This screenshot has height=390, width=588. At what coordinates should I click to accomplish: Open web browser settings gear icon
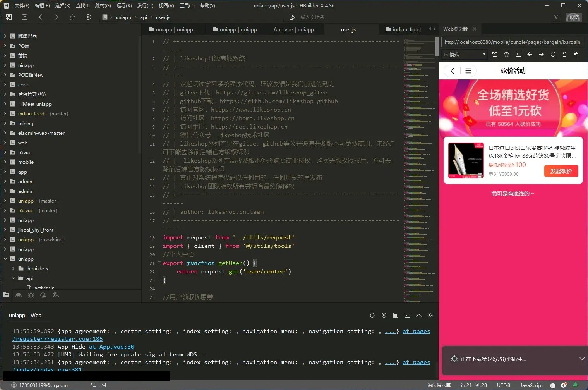[506, 55]
